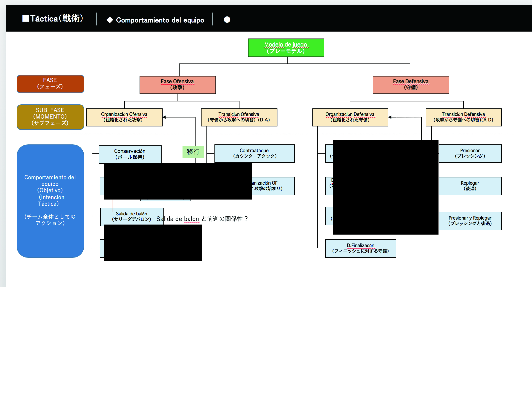Click the text 'Salida de balon と前進の関係性？'
Screen dimensions: 532x399
[x=202, y=219]
